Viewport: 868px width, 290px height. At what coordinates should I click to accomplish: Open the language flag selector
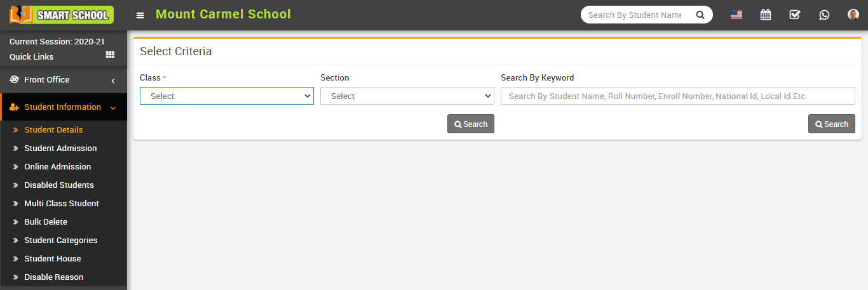point(736,15)
